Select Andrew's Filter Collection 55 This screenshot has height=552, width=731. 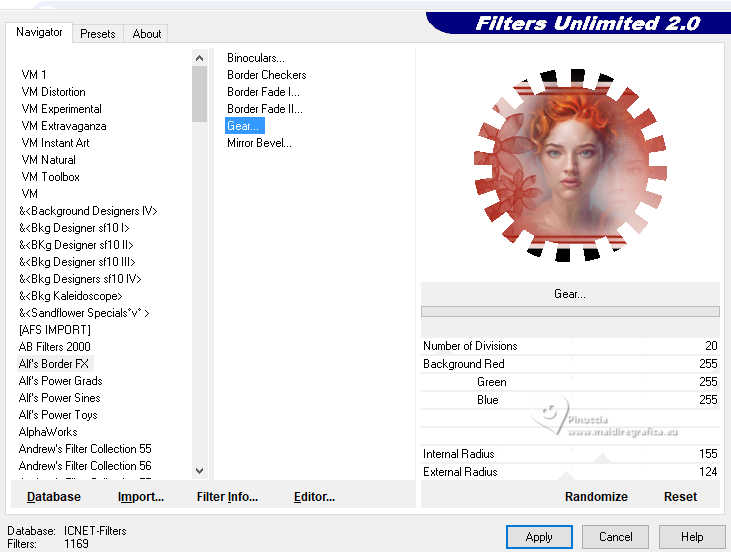(85, 449)
